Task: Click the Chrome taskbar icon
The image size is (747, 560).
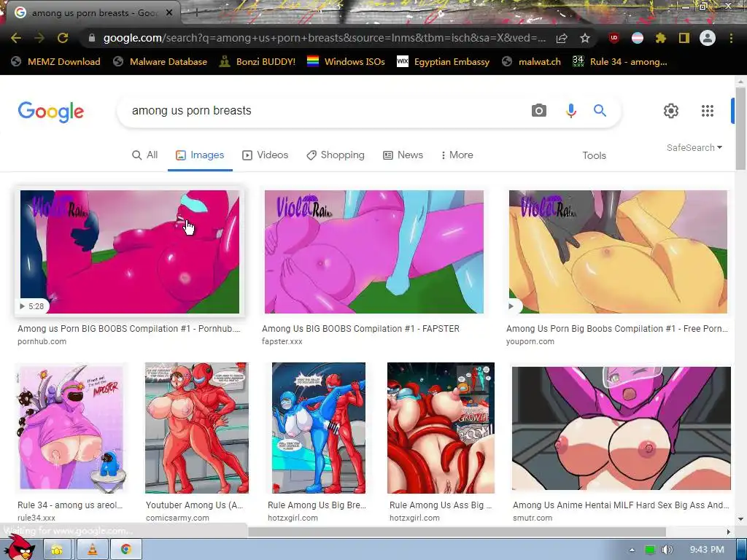Action: [x=125, y=550]
